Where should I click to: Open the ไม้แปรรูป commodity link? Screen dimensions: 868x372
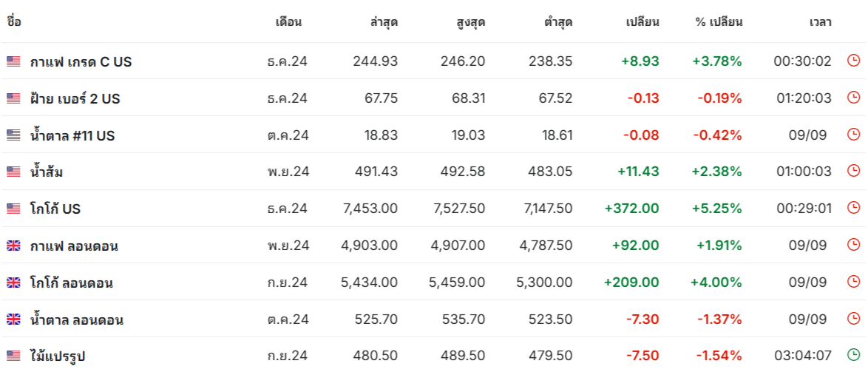[58, 356]
